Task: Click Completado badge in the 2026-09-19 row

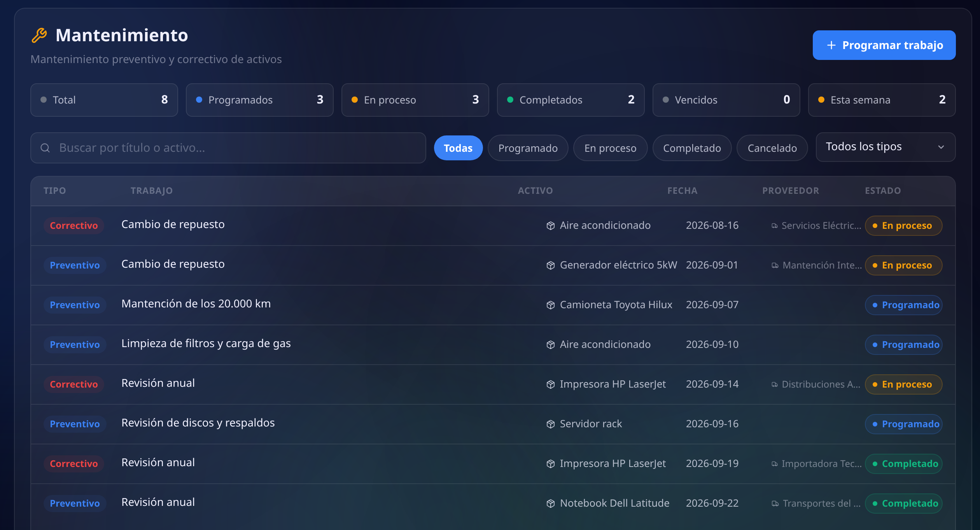Action: coord(903,464)
